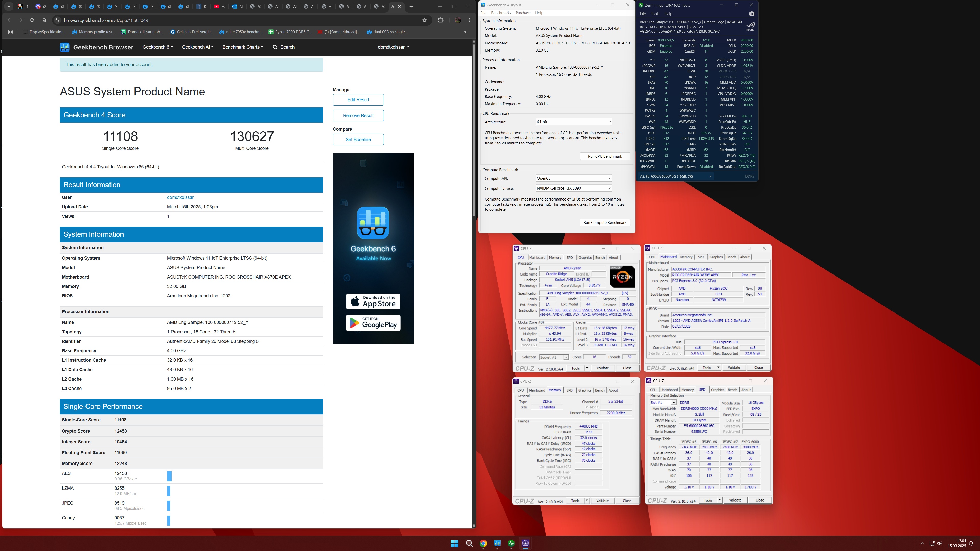Show hidden tray icons chevron

pyautogui.click(x=921, y=543)
